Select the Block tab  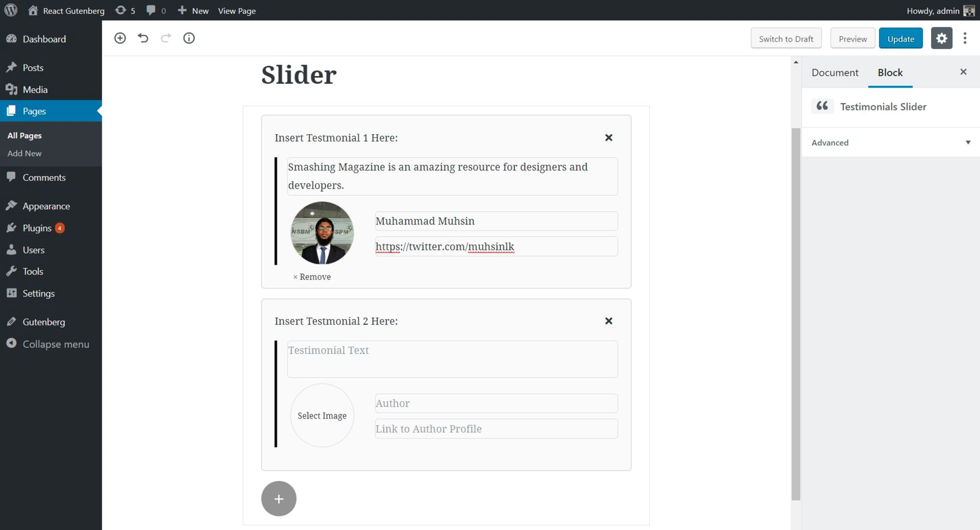(x=889, y=72)
